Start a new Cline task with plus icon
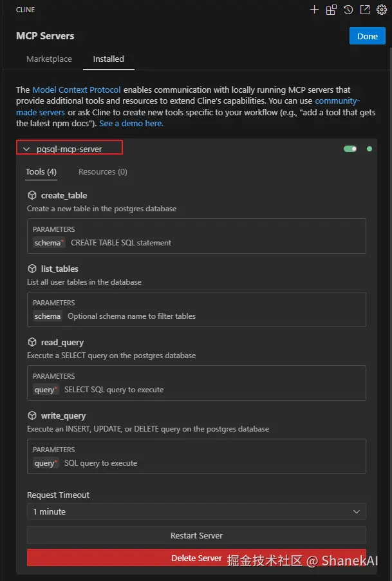The width and height of the screenshot is (392, 581). (x=314, y=10)
